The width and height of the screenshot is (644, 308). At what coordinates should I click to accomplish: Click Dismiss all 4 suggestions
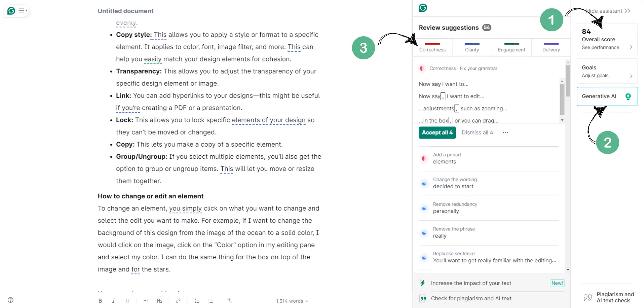(x=477, y=133)
